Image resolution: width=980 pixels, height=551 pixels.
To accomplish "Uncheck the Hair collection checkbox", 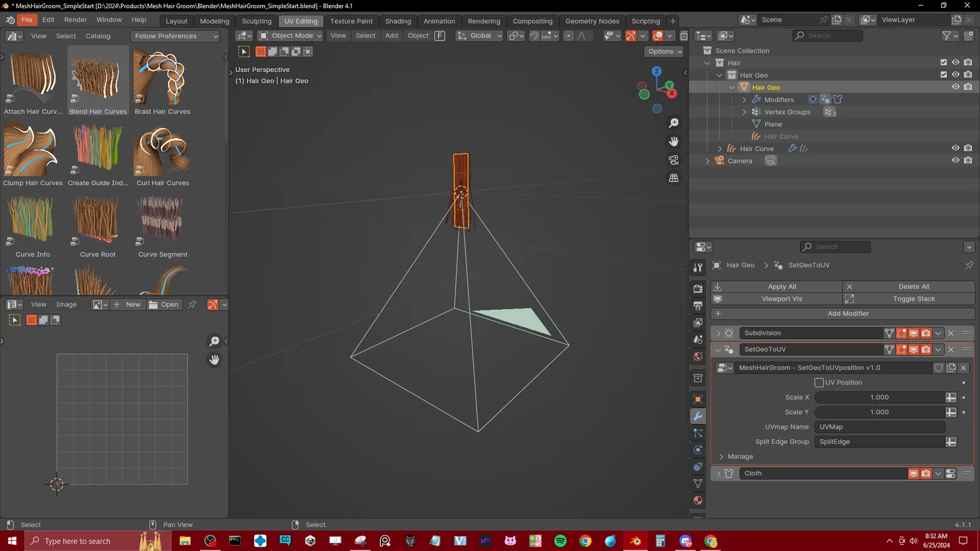I will coord(943,62).
